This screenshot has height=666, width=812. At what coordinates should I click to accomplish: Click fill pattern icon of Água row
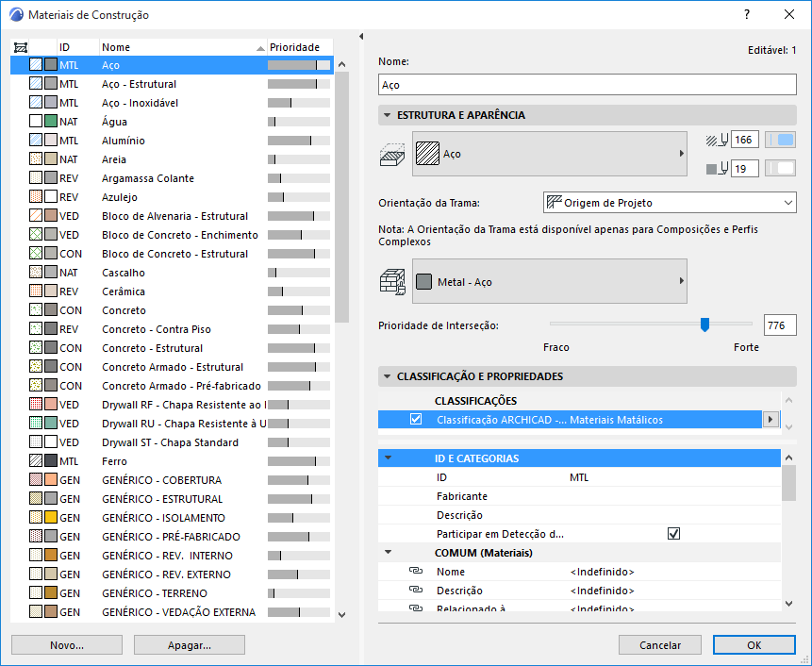[x=36, y=121]
